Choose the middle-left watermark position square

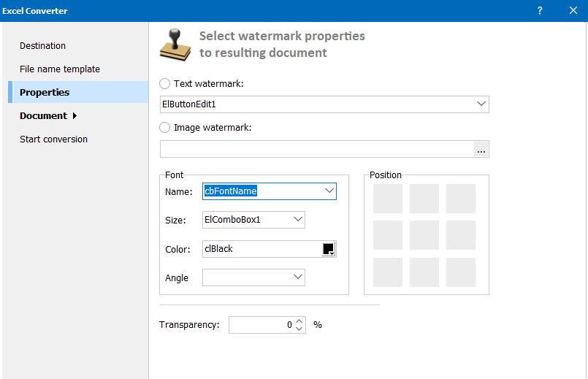[x=388, y=235]
